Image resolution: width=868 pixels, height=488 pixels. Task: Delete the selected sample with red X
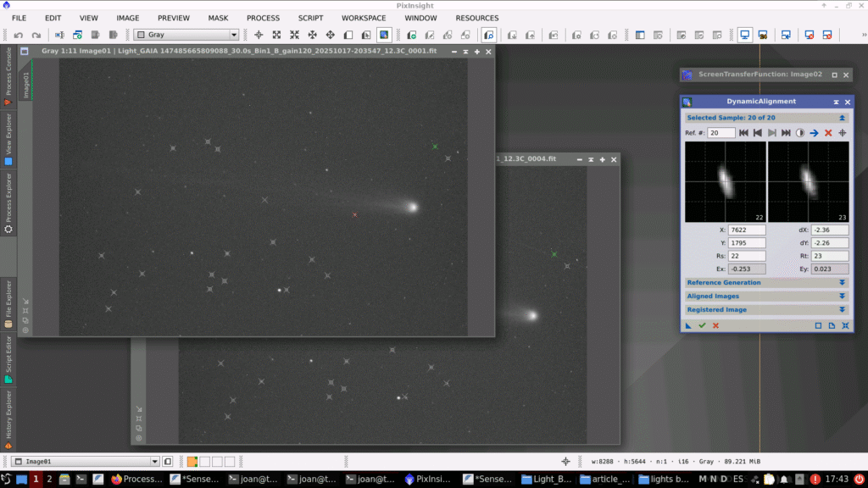click(x=828, y=133)
